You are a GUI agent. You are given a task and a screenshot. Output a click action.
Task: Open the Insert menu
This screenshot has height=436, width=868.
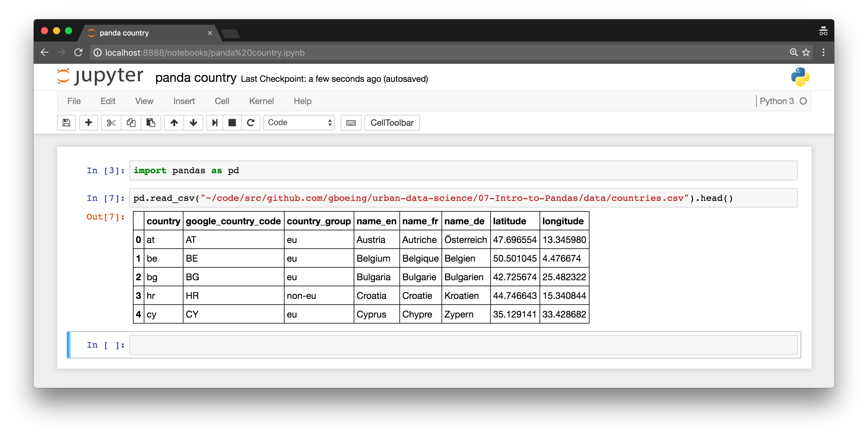click(184, 101)
